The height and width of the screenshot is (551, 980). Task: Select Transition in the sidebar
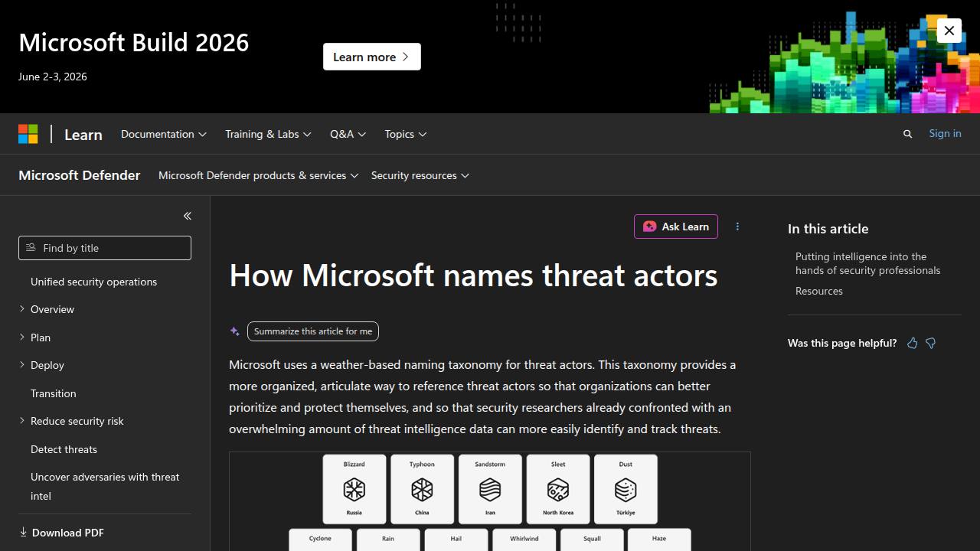[54, 393]
